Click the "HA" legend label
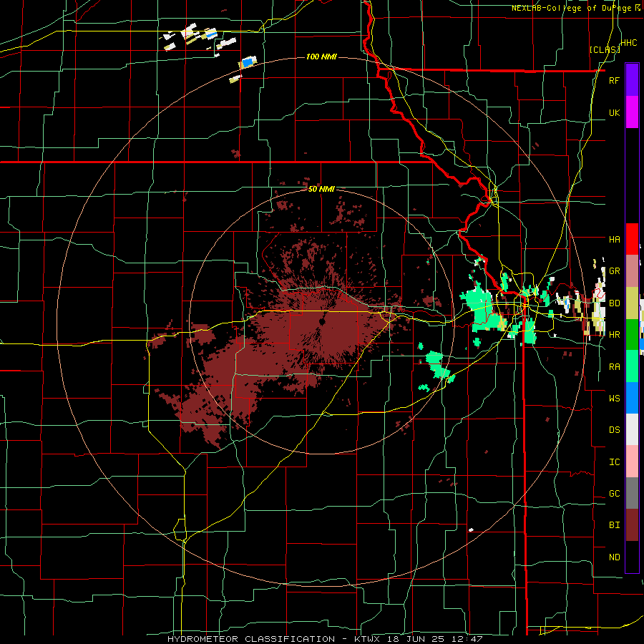644x644 pixels. [x=614, y=239]
